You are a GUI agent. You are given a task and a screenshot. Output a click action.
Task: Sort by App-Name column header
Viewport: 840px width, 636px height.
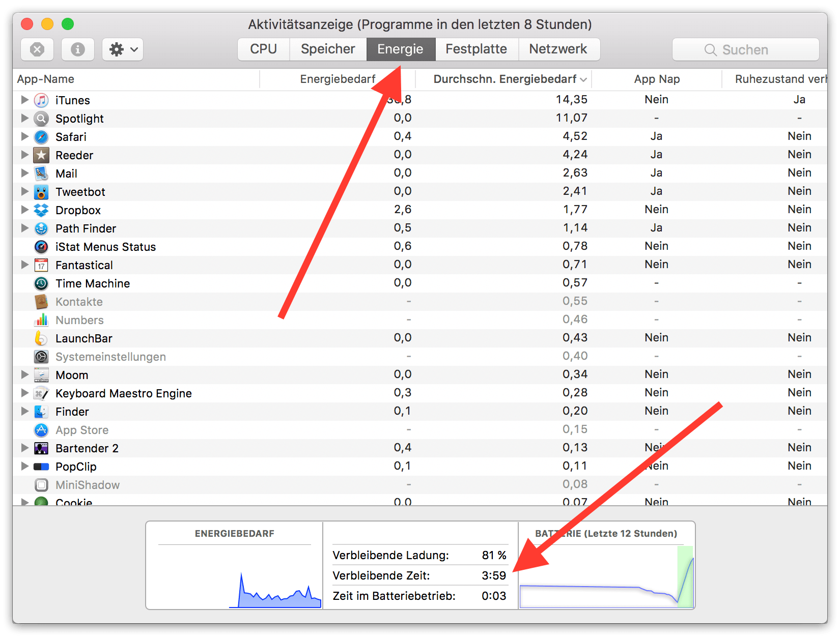[x=136, y=79]
